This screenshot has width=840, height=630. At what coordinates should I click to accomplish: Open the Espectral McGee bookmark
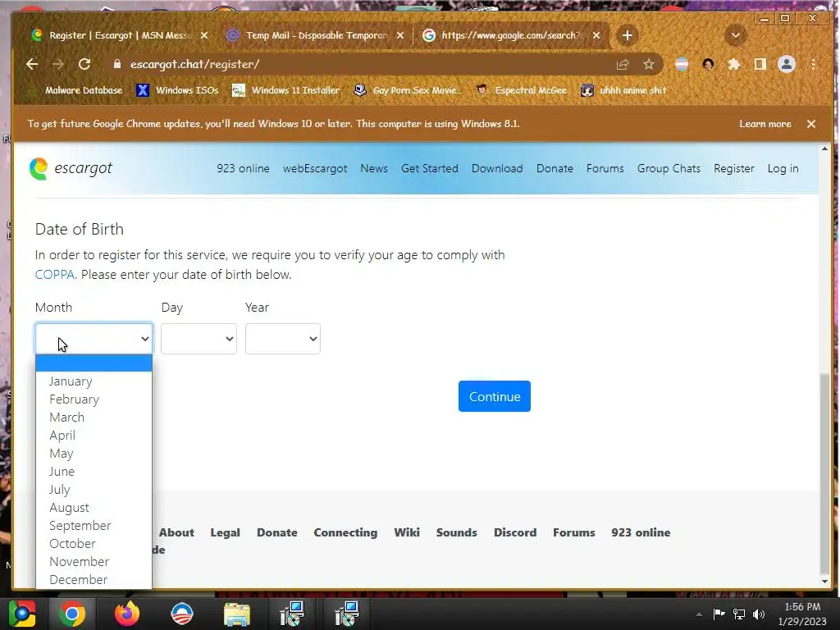tap(522, 90)
